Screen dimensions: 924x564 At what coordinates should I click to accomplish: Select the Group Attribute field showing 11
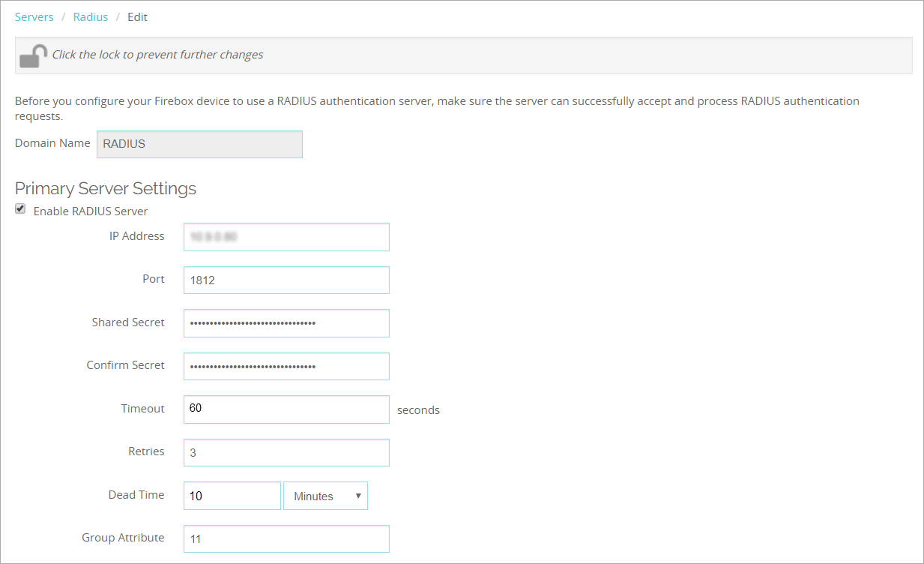point(286,538)
